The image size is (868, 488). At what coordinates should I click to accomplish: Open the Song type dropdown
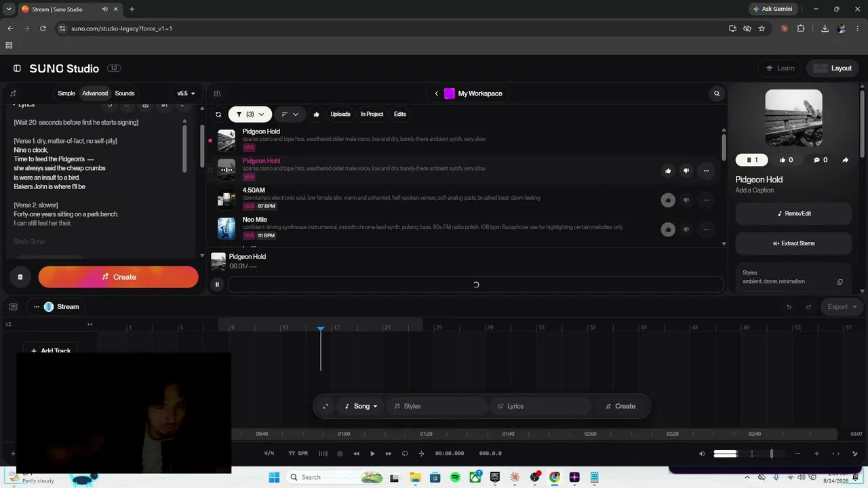coord(361,406)
